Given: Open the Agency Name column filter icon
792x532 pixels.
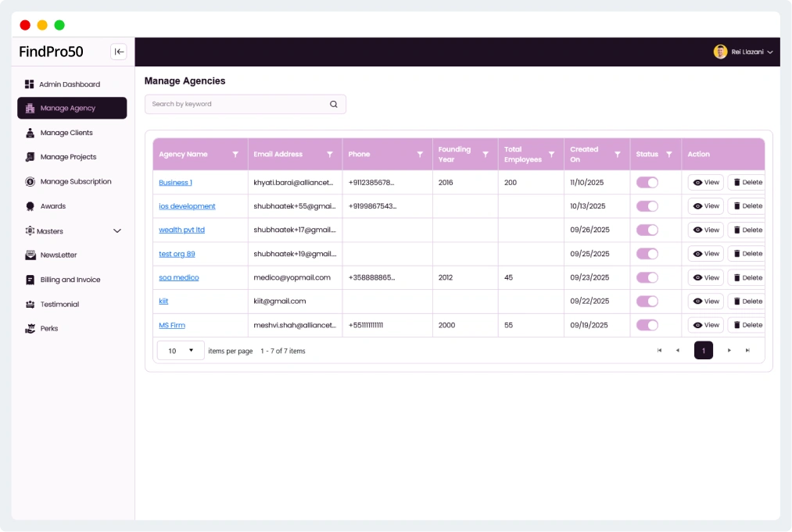Looking at the screenshot, I should 235,155.
